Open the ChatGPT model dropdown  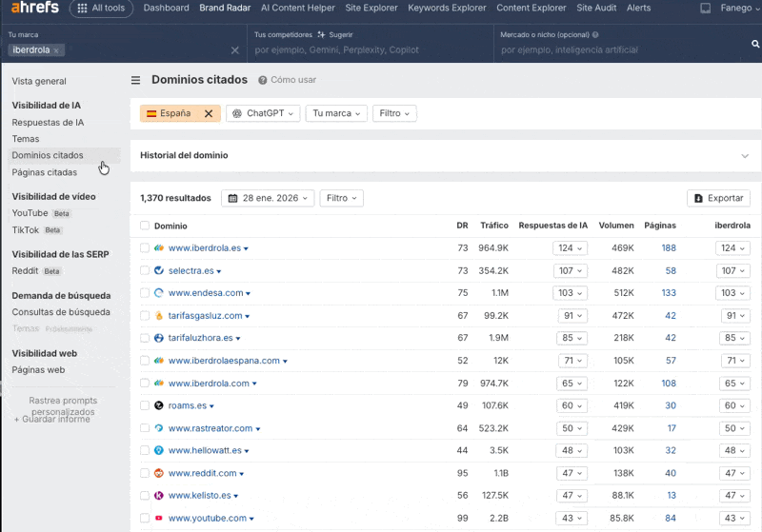pyautogui.click(x=263, y=113)
